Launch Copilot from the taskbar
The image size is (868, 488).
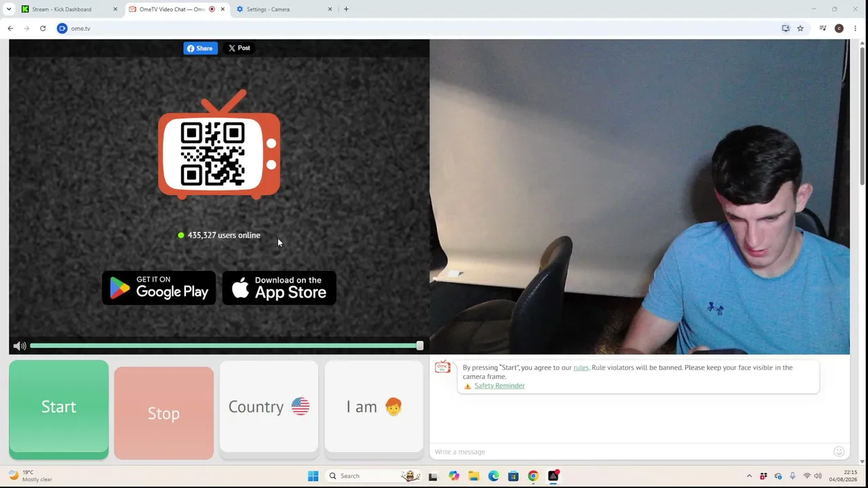pos(454,476)
